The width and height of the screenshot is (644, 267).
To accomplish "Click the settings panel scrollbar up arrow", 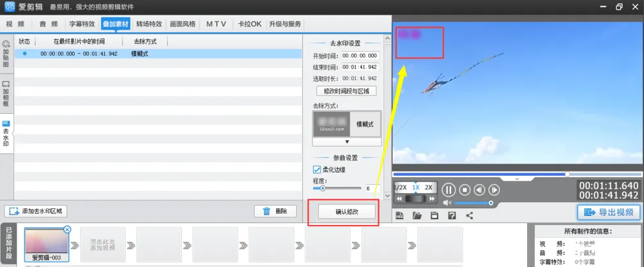I will pyautogui.click(x=387, y=39).
